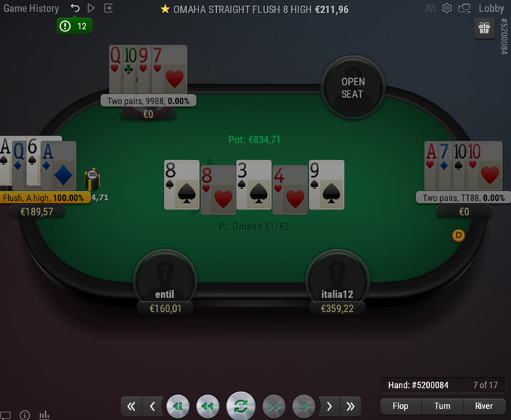This screenshot has height=420, width=511.
Task: Click the gift box rewards icon
Action: tap(484, 28)
